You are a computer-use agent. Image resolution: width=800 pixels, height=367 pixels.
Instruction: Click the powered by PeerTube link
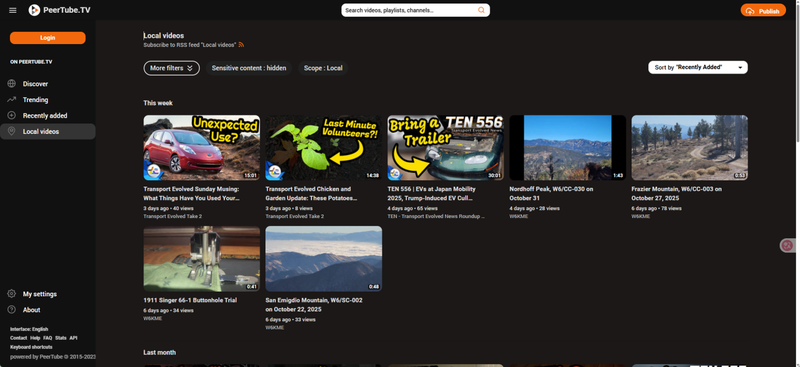(53, 357)
